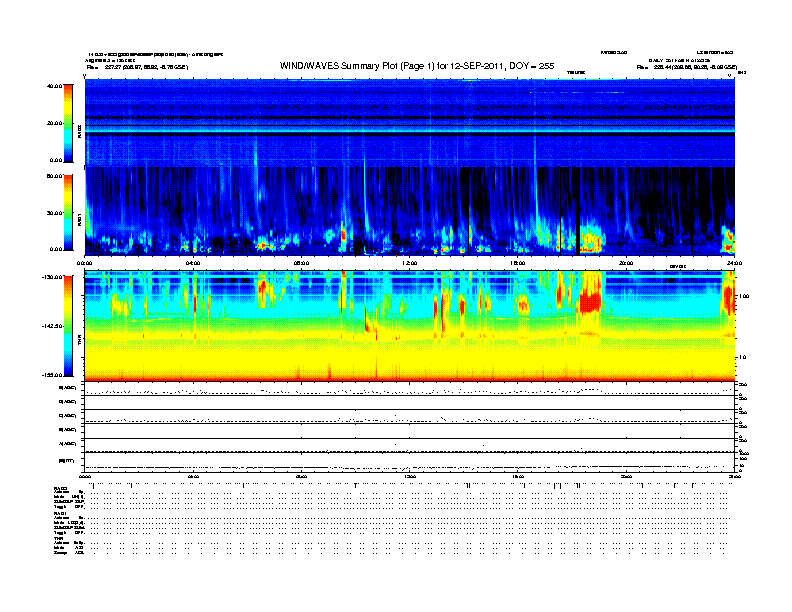Click the RAD1 vertical axis label

tap(79, 221)
